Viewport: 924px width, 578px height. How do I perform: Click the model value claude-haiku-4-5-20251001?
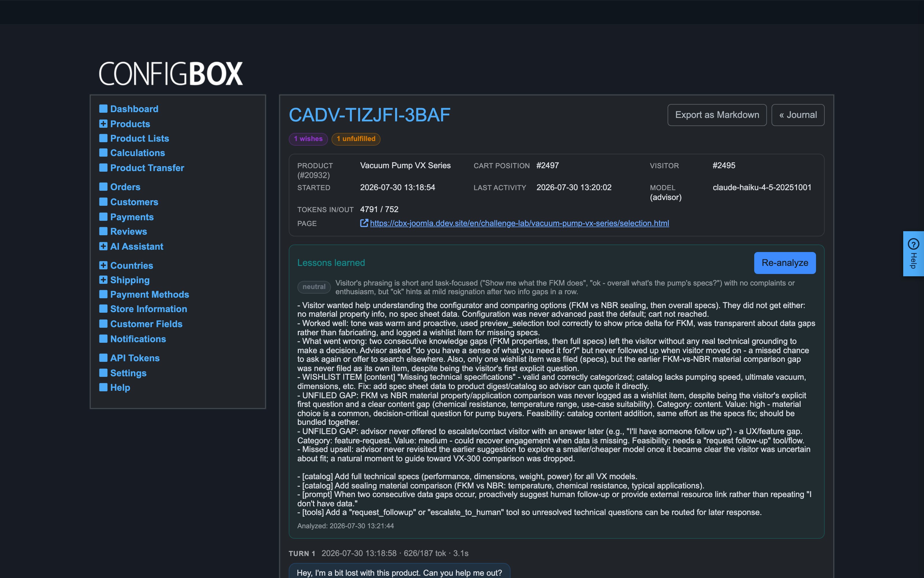point(762,187)
